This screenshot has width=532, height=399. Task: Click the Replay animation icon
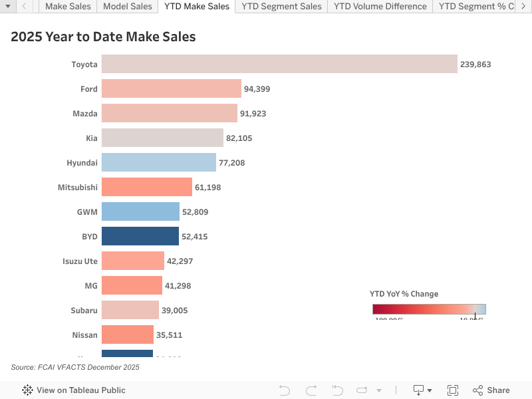[361, 390]
